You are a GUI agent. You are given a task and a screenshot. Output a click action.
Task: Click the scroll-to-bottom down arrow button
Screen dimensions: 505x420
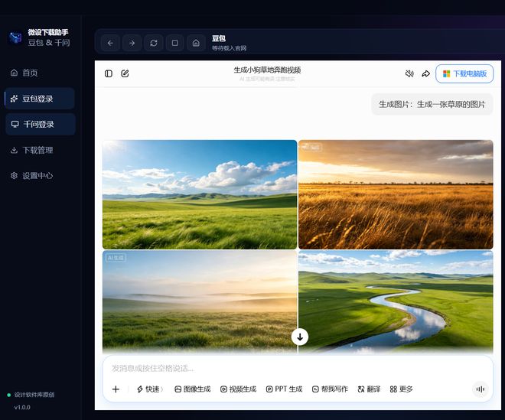300,337
